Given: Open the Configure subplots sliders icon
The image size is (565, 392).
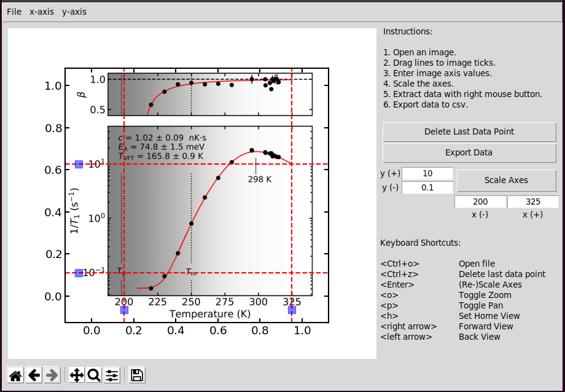Looking at the screenshot, I should 112,375.
